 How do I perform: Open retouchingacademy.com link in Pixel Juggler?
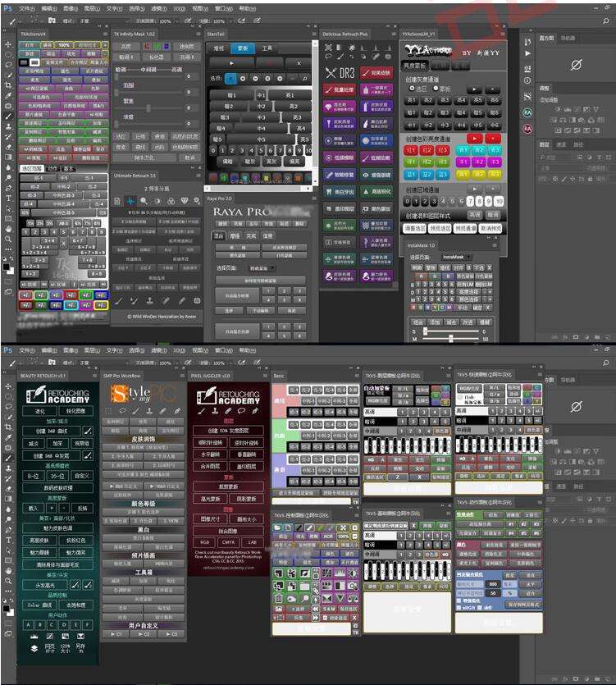click(228, 568)
